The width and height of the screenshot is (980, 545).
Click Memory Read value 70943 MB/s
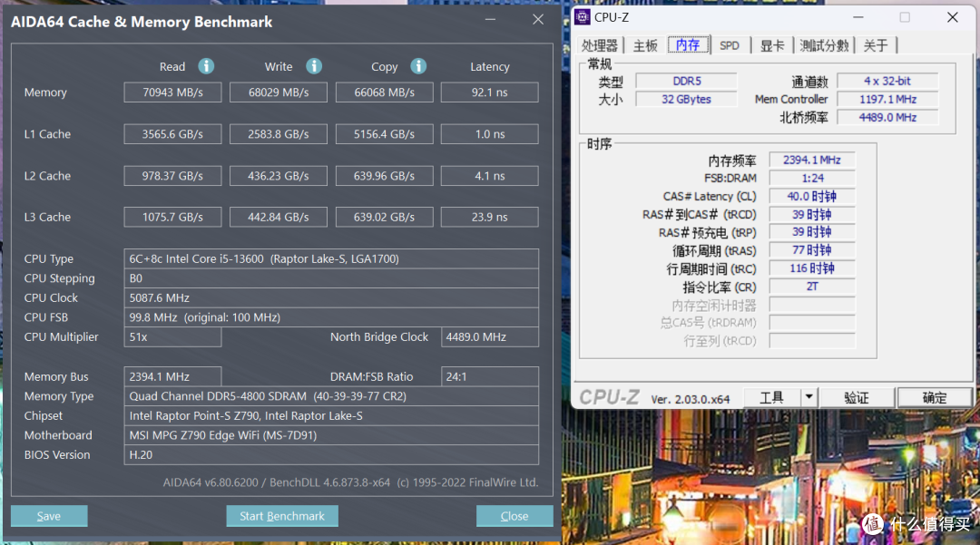click(172, 92)
